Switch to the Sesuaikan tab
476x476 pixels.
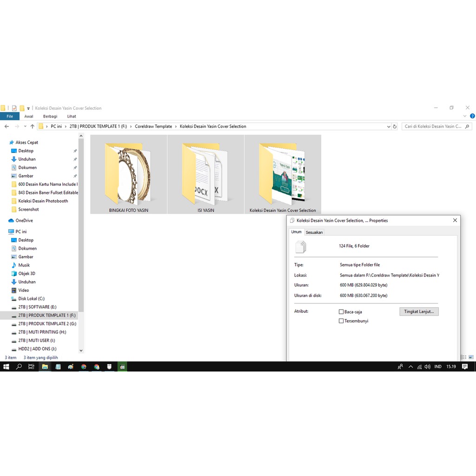point(314,232)
